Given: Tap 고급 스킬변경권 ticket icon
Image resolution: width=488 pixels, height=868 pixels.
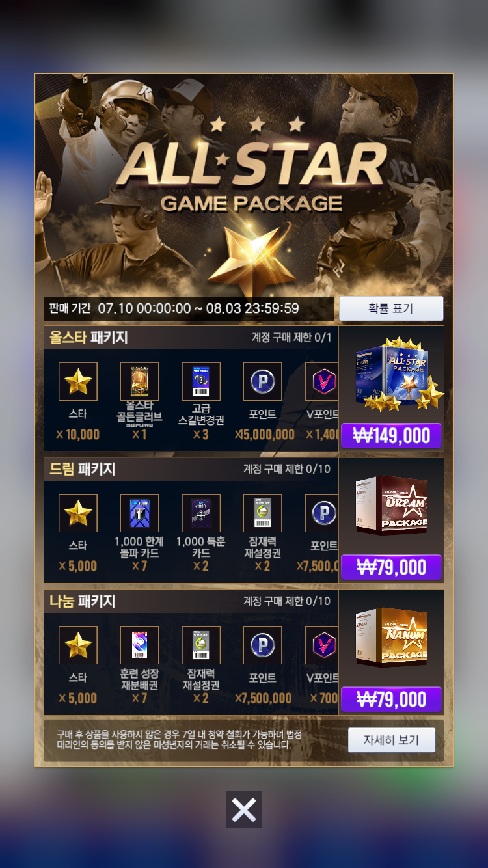Looking at the screenshot, I should (x=201, y=381).
